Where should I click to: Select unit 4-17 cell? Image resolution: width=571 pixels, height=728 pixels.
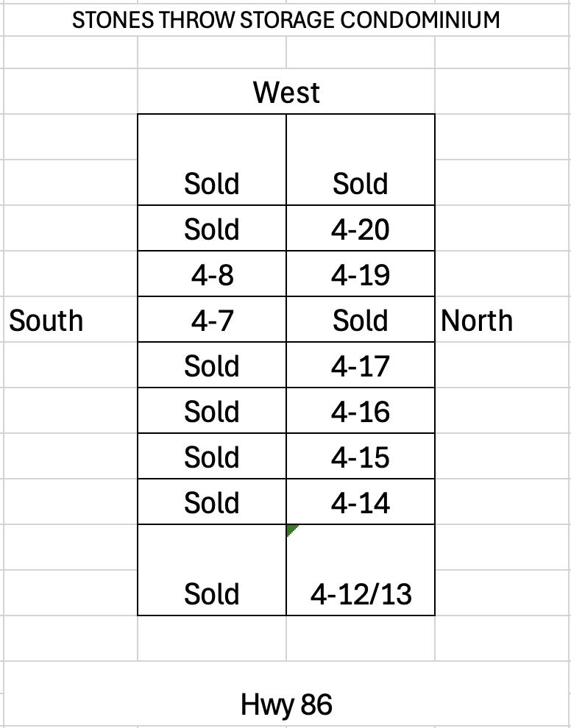click(360, 366)
